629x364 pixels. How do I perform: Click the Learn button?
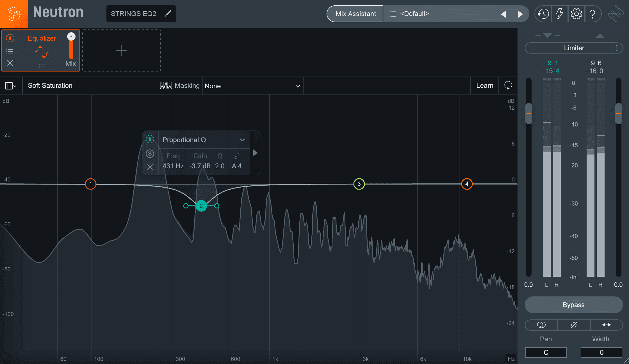pyautogui.click(x=485, y=86)
